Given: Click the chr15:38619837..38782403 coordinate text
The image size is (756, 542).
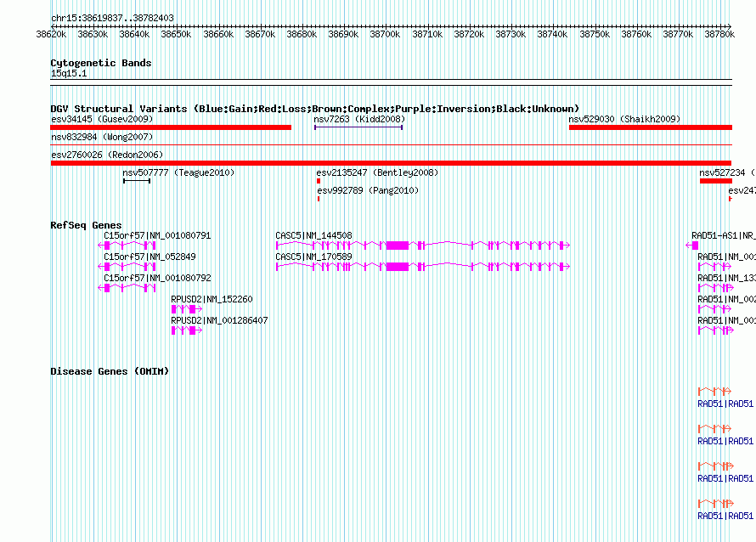Looking at the screenshot, I should [x=112, y=18].
